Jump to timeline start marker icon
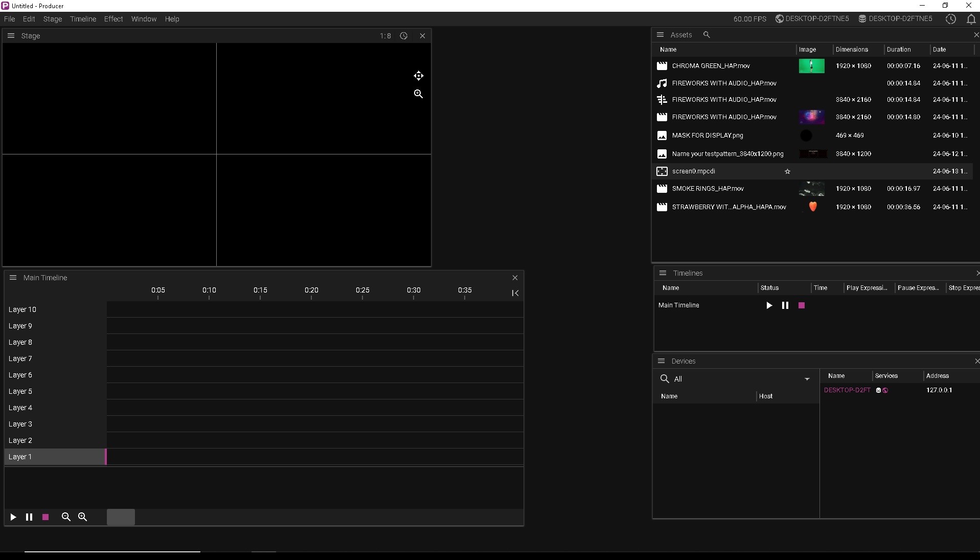The width and height of the screenshot is (980, 560). (x=515, y=293)
